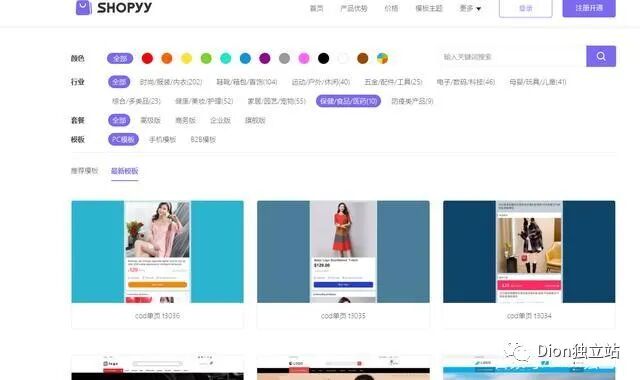Open the cod单页 13035 template thumbnail

(343, 252)
